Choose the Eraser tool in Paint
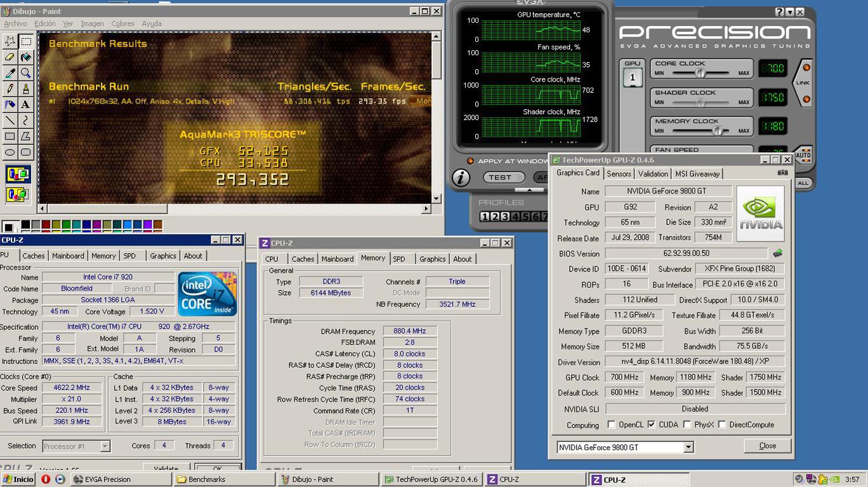868x487 pixels. (x=10, y=58)
